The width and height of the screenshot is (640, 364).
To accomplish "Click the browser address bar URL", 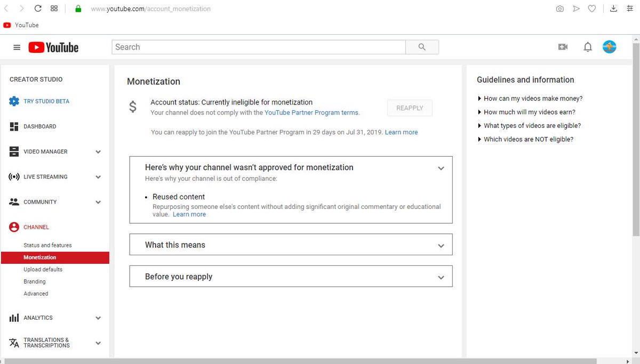I will pos(151,9).
